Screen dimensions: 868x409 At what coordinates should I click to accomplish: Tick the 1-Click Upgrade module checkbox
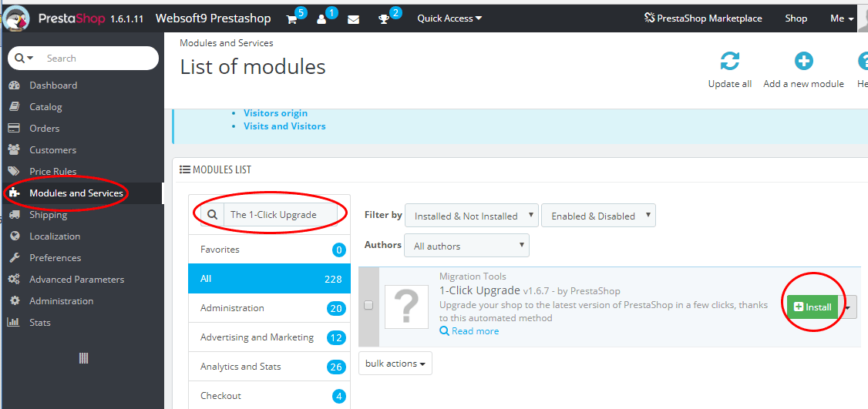coord(368,306)
